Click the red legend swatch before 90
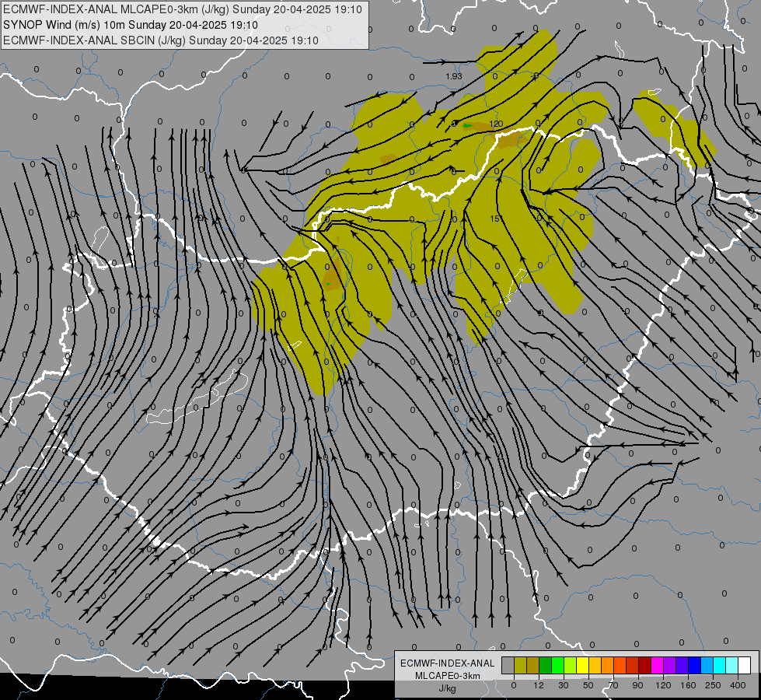 coord(633,665)
